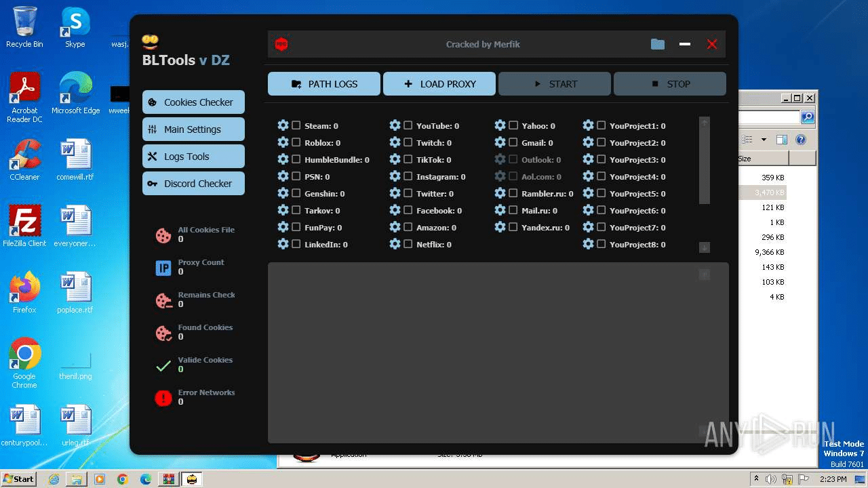Click the services list scroll-up arrow

click(705, 123)
